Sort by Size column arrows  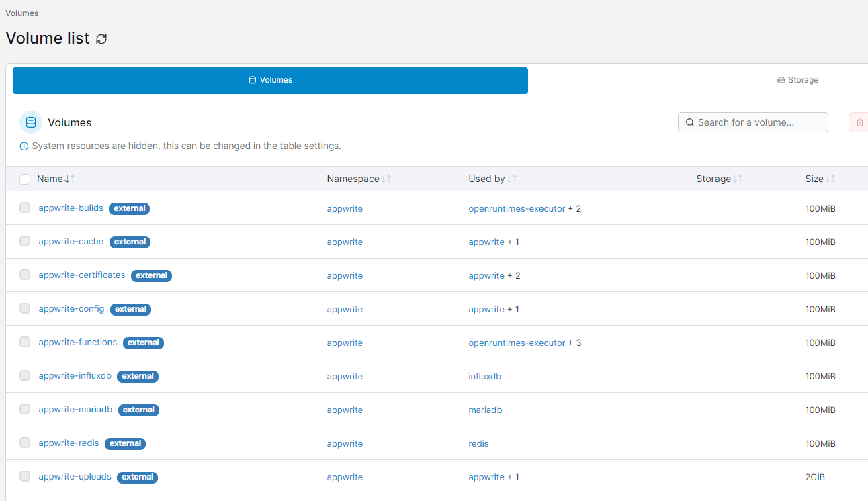coord(830,179)
